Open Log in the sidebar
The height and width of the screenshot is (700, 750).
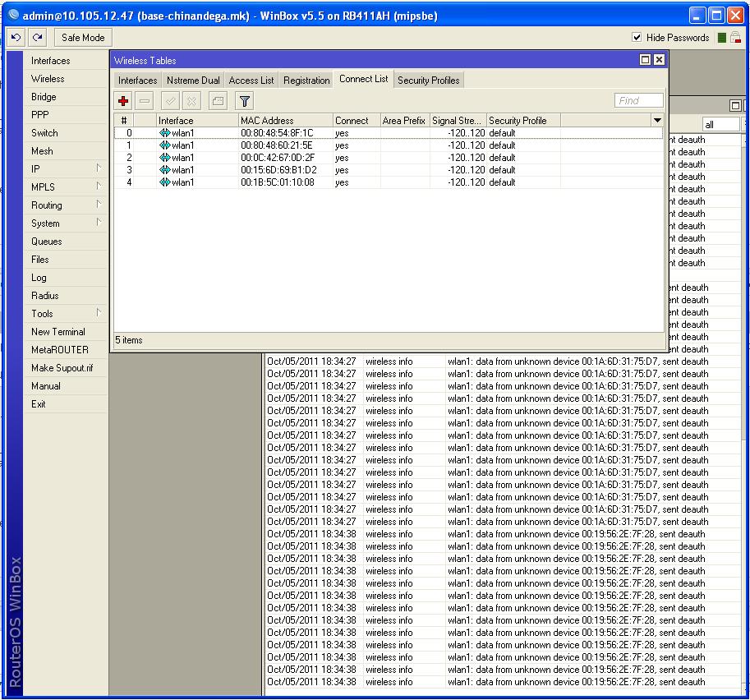click(x=39, y=278)
